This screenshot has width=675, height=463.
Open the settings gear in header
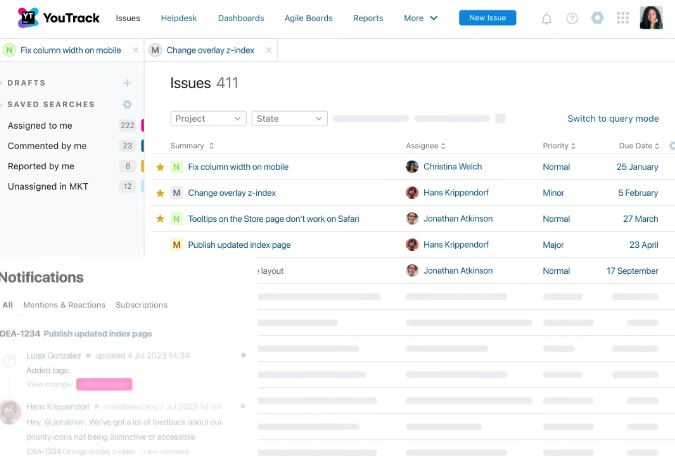(x=597, y=18)
